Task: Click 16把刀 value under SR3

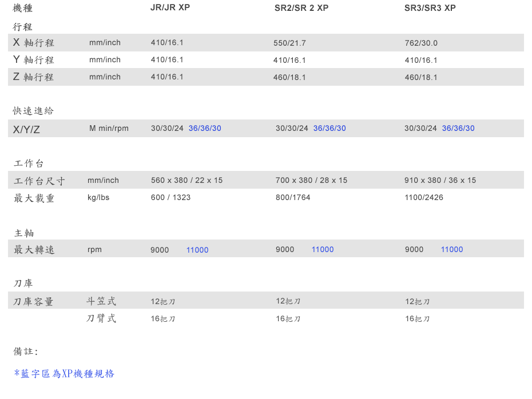Action: tap(418, 318)
